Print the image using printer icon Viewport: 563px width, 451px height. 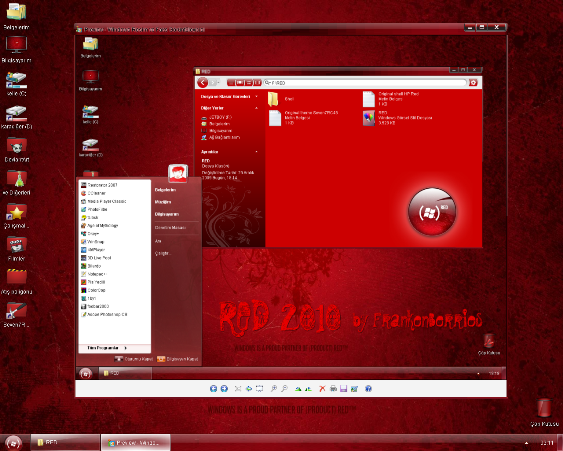click(x=333, y=389)
